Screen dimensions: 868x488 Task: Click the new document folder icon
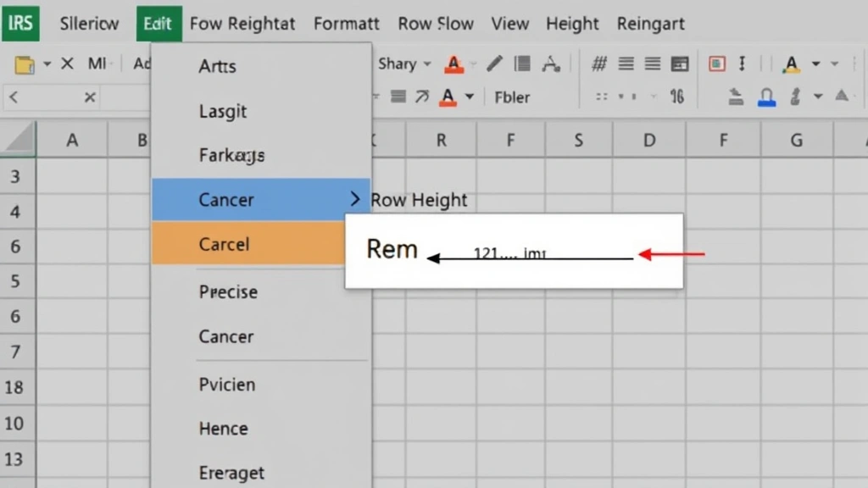[x=25, y=64]
